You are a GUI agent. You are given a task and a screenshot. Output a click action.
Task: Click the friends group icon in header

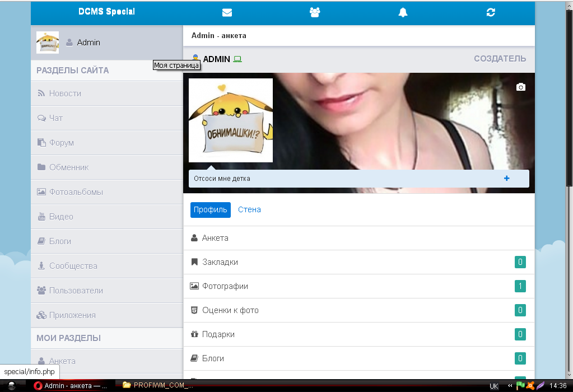(315, 12)
